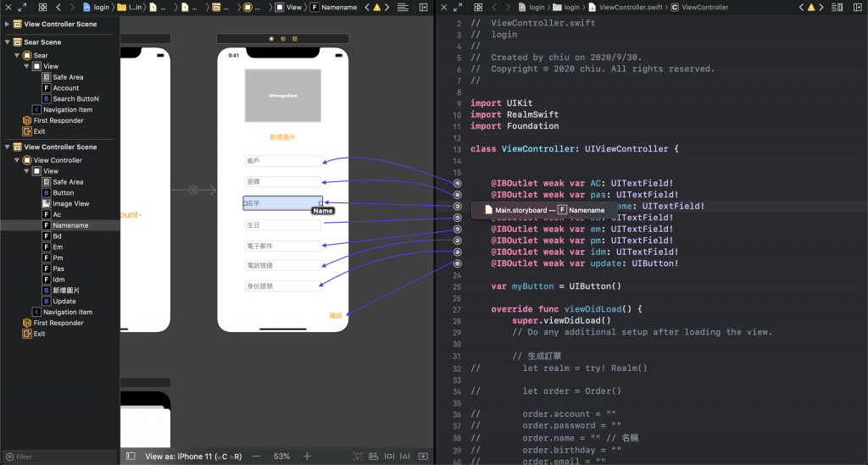Select UIImageView placeholder on canvas
Screen dimensions: 868x465
pyautogui.click(x=283, y=96)
